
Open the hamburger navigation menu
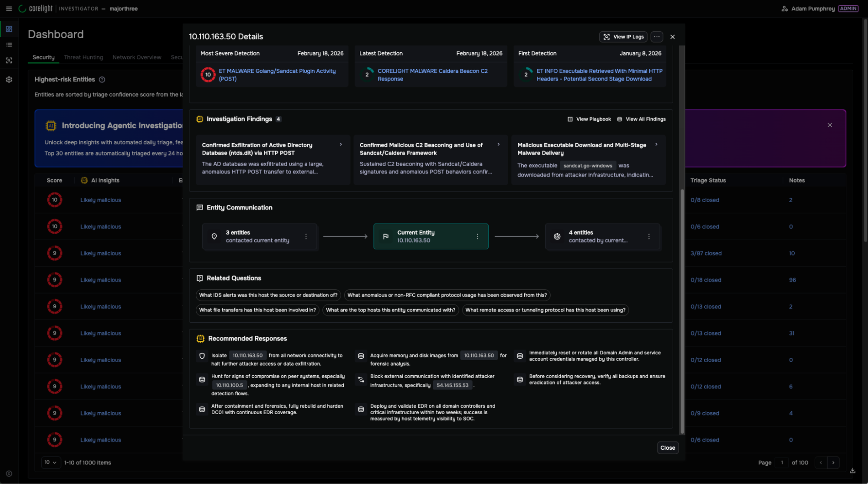pos(9,9)
